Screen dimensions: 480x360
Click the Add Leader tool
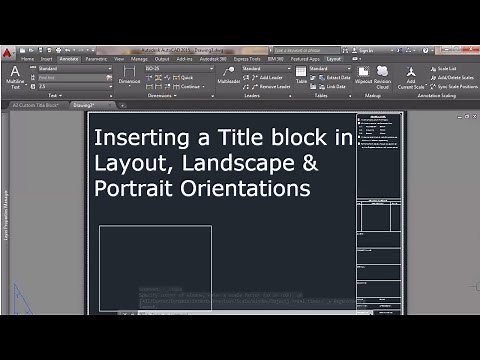pyautogui.click(x=267, y=78)
